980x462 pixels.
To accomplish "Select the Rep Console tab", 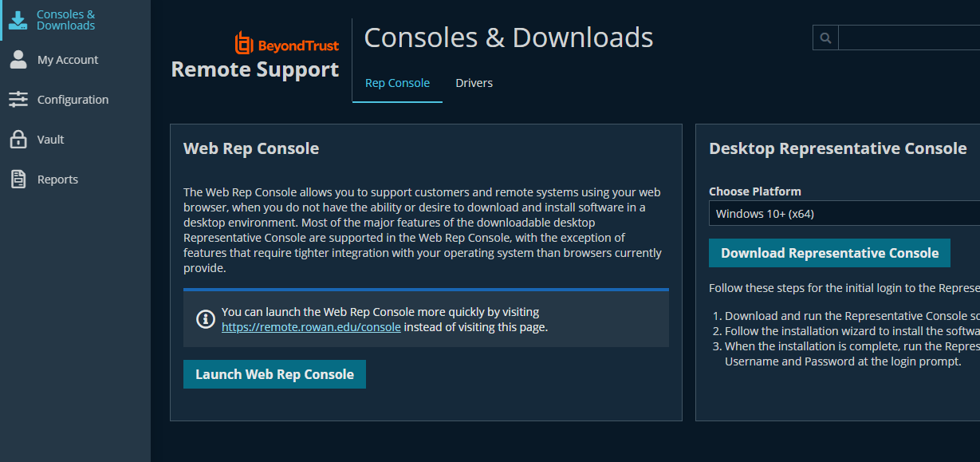I will 397,83.
